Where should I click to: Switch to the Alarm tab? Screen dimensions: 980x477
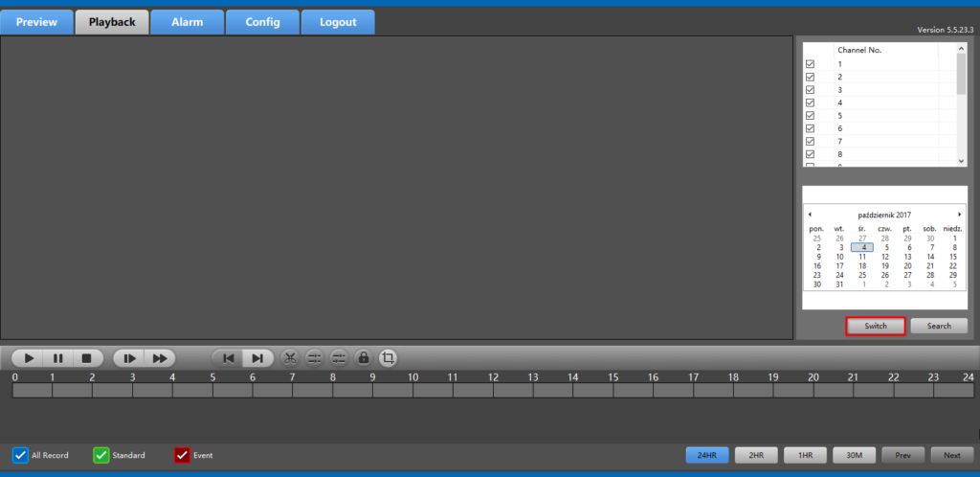(187, 22)
